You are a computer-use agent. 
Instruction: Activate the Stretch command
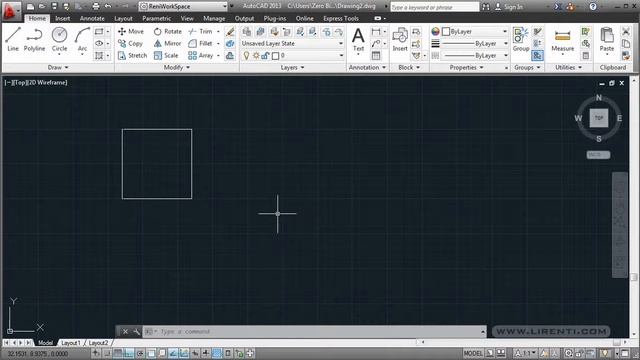132,56
